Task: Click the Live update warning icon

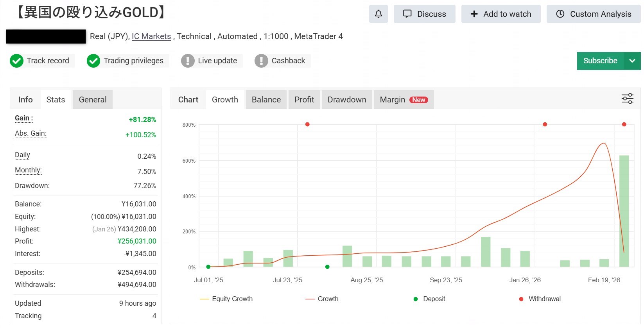Action: coord(188,61)
